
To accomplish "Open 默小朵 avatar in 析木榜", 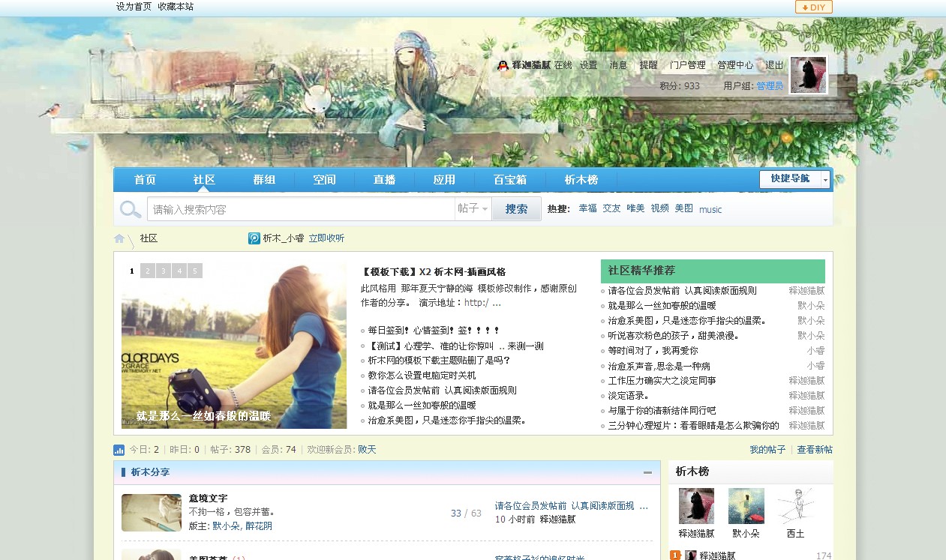I will coord(746,506).
